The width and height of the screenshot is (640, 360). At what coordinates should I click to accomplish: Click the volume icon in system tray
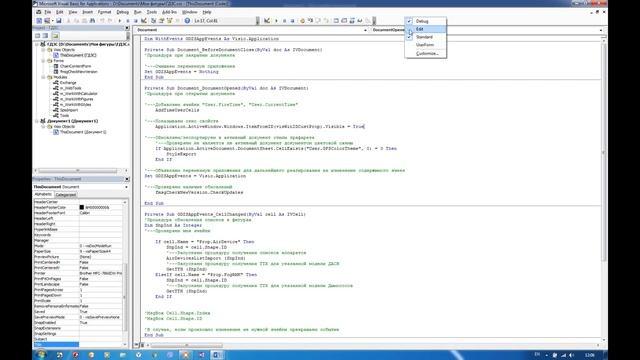coord(571,355)
